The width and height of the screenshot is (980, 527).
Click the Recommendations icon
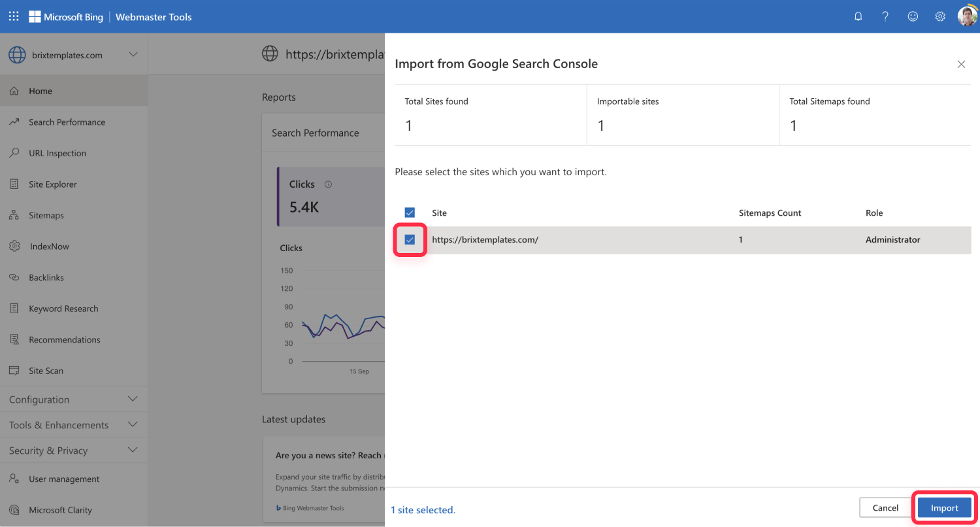pyautogui.click(x=14, y=339)
